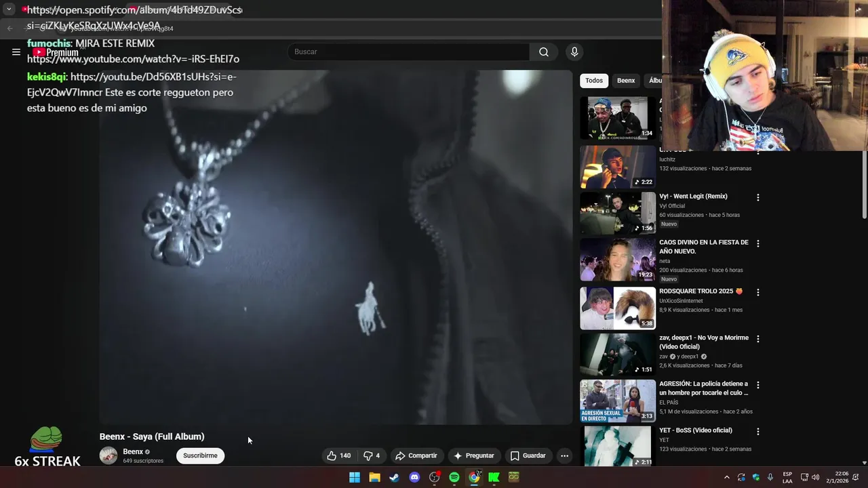This screenshot has width=868, height=488.
Task: Open the YouTube hamburger guide menu
Action: (x=16, y=52)
